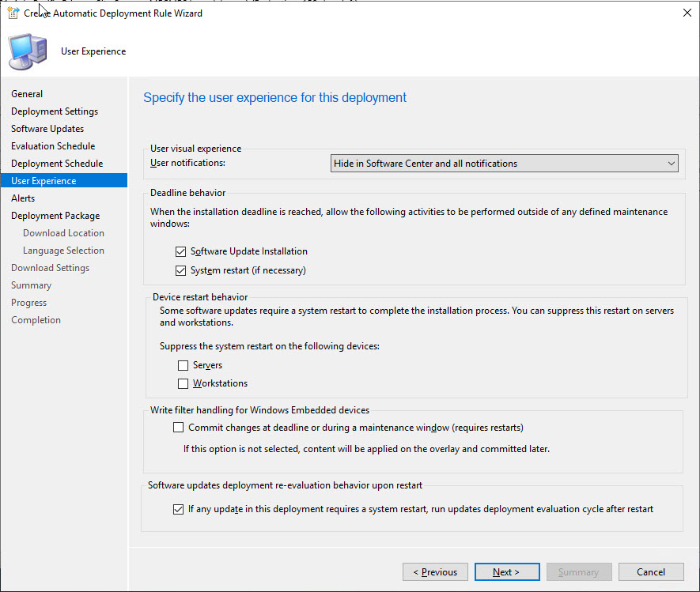Enable Commit changes at deadline option
Image resolution: width=700 pixels, height=592 pixels.
click(178, 428)
